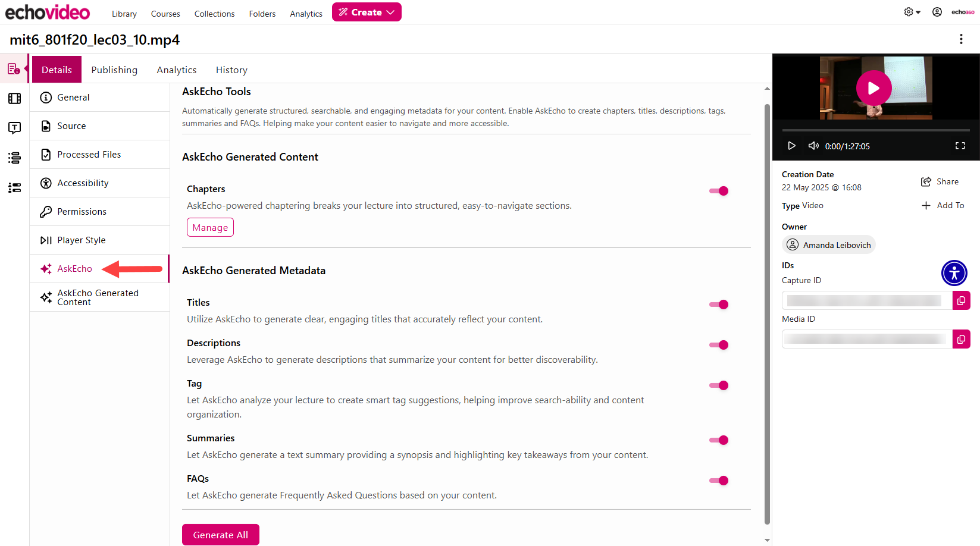Click the echovideo home logo
Screen dimensions: 980x546
48,12
